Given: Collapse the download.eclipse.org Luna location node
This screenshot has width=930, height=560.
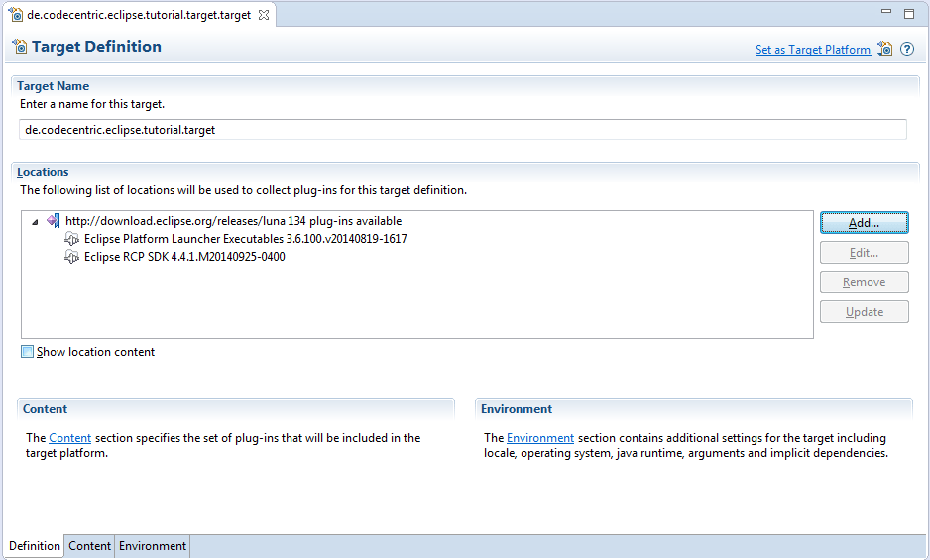Looking at the screenshot, I should [x=36, y=221].
